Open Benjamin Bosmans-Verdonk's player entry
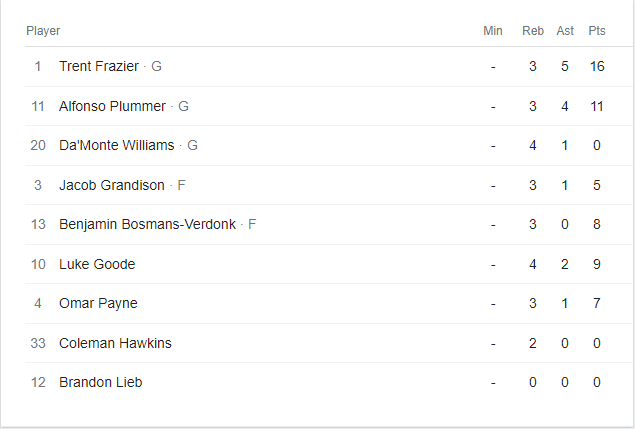The height and width of the screenshot is (429, 635). tap(147, 224)
